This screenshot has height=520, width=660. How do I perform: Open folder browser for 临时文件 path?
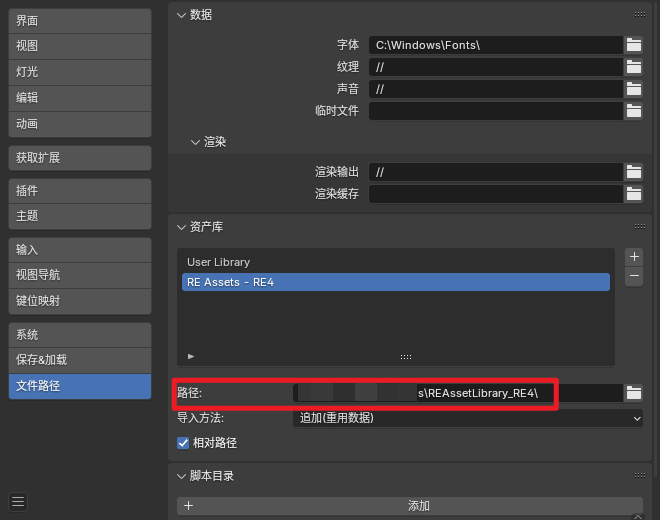[633, 111]
